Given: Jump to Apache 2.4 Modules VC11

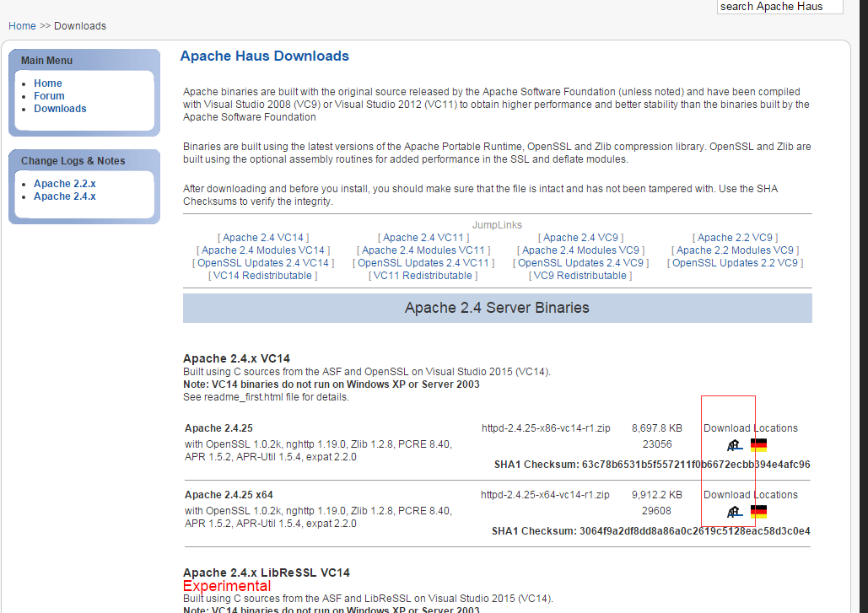Looking at the screenshot, I should point(423,250).
